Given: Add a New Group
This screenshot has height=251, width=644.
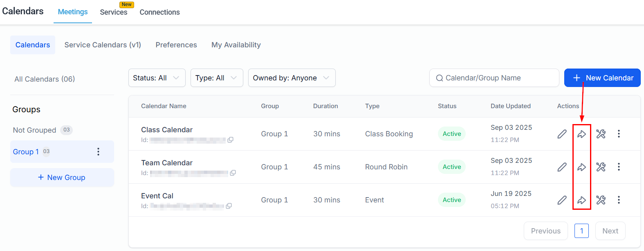Looking at the screenshot, I should coord(62,178).
